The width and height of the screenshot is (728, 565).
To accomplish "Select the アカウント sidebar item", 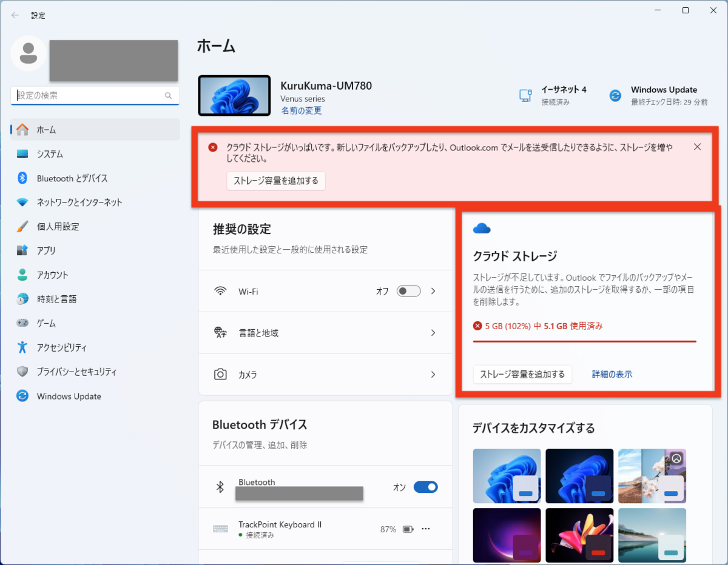I will 95,275.
